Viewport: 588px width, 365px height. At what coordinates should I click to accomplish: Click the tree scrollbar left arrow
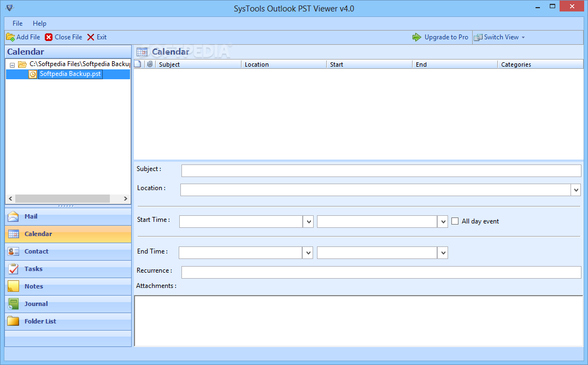[x=10, y=198]
